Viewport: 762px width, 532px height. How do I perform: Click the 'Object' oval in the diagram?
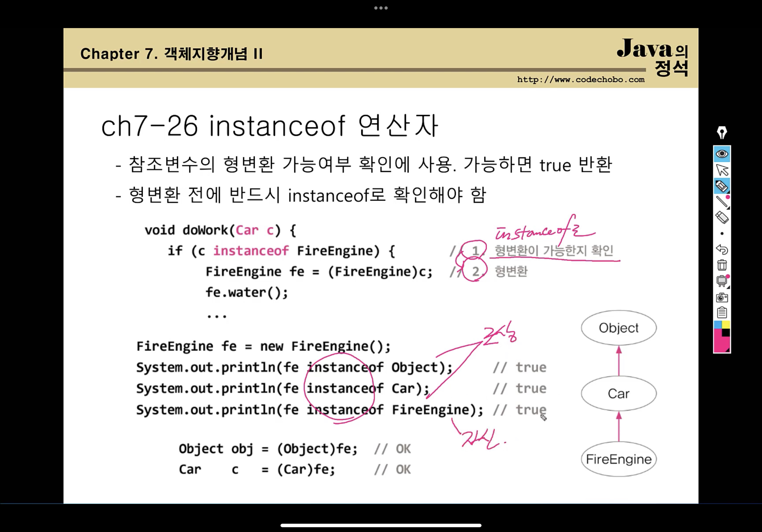[x=619, y=328]
